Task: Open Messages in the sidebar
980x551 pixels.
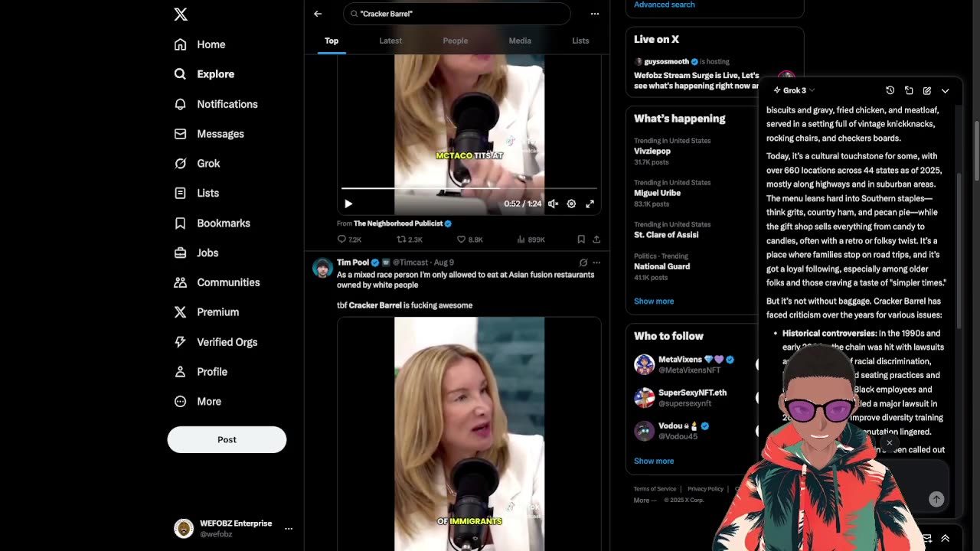Action: click(x=209, y=134)
